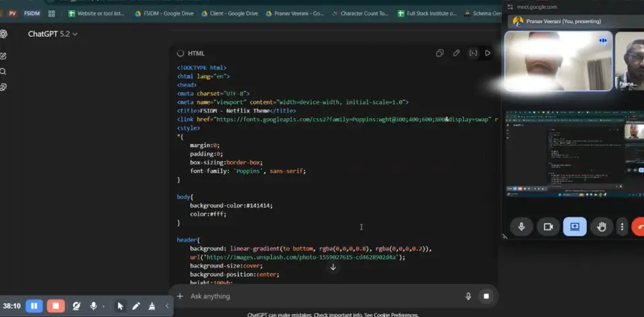The image size is (644, 317).
Task: Select the recorder pen drawing tool
Action: coord(136,306)
